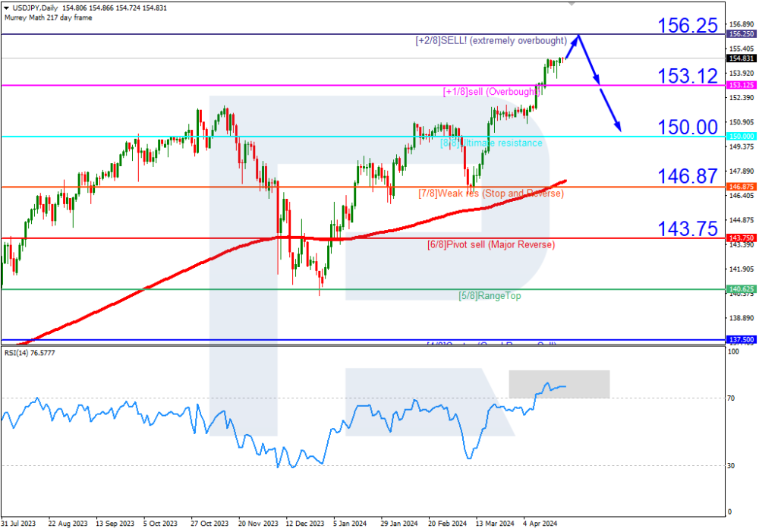
Task: Click the '27 Oct 2023' date on time axis
Action: coord(209,524)
